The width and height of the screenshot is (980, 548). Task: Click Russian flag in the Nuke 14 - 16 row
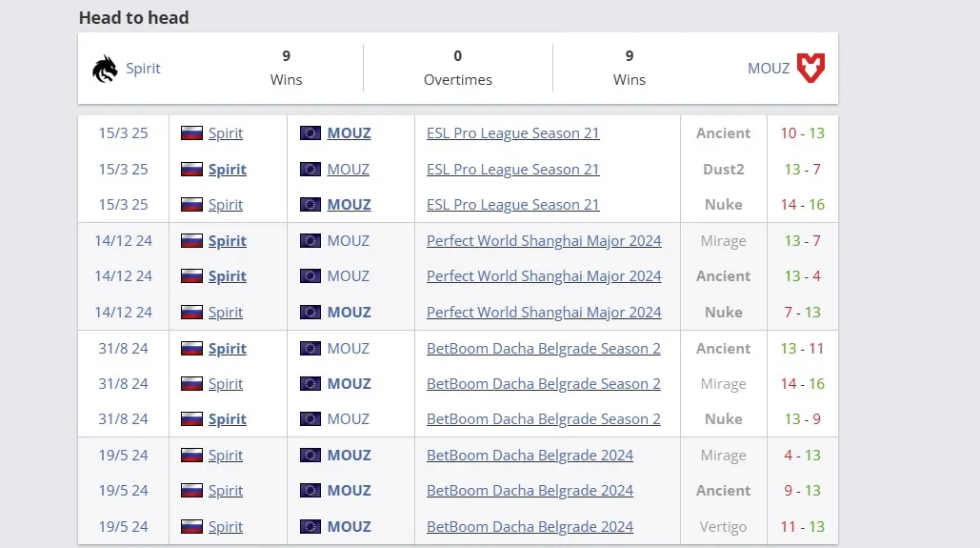(x=191, y=205)
